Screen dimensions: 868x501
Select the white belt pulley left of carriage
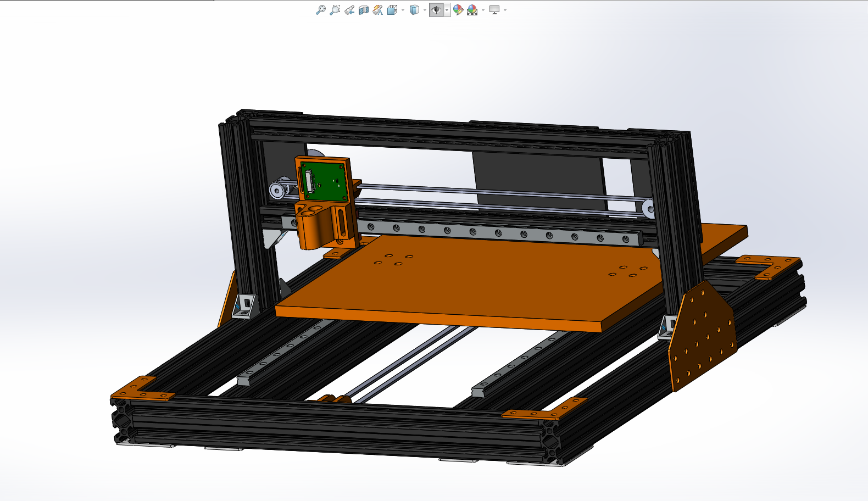click(x=278, y=190)
